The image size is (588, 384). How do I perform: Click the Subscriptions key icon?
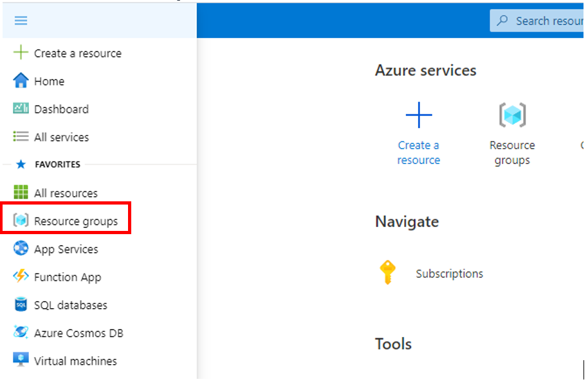point(387,273)
